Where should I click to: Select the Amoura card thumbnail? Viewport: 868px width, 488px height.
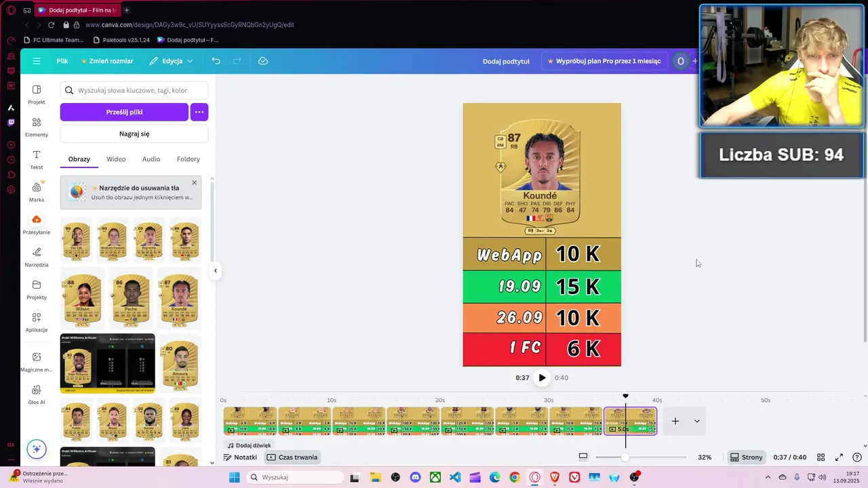coord(180,363)
